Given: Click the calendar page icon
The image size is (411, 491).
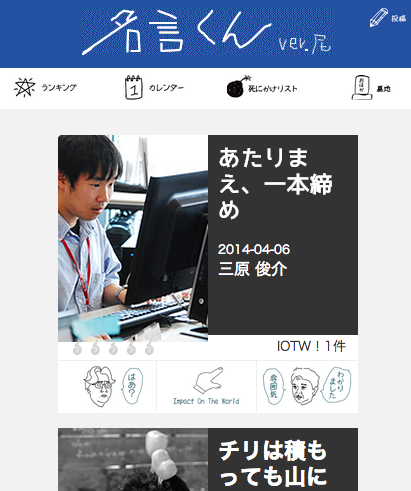Looking at the screenshot, I should (x=134, y=87).
